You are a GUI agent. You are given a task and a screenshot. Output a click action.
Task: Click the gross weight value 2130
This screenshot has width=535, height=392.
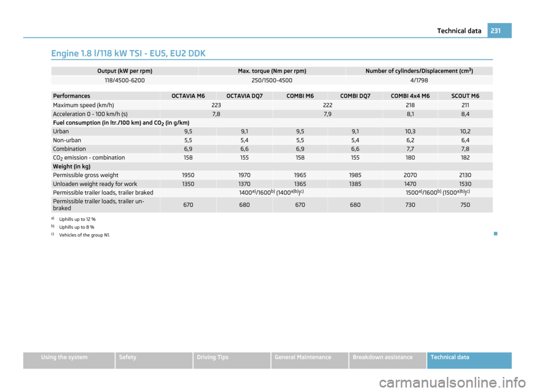coord(465,175)
